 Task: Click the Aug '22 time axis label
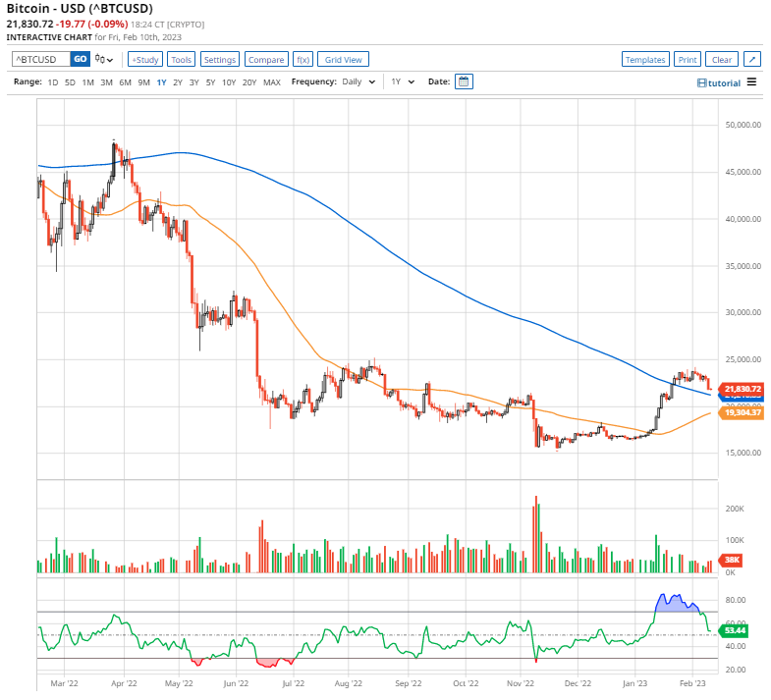click(348, 683)
